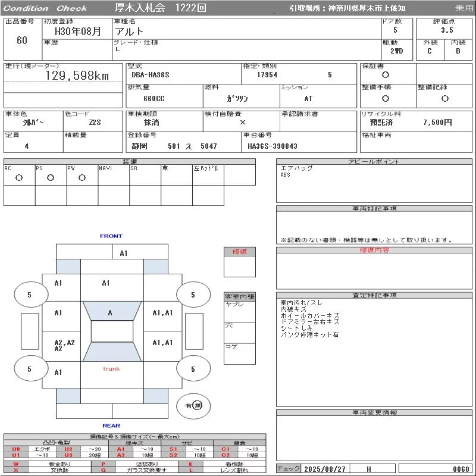This screenshot has width=476, height=476.
Task: Select the fuel type 'ガソリン'
Action: (x=237, y=99)
